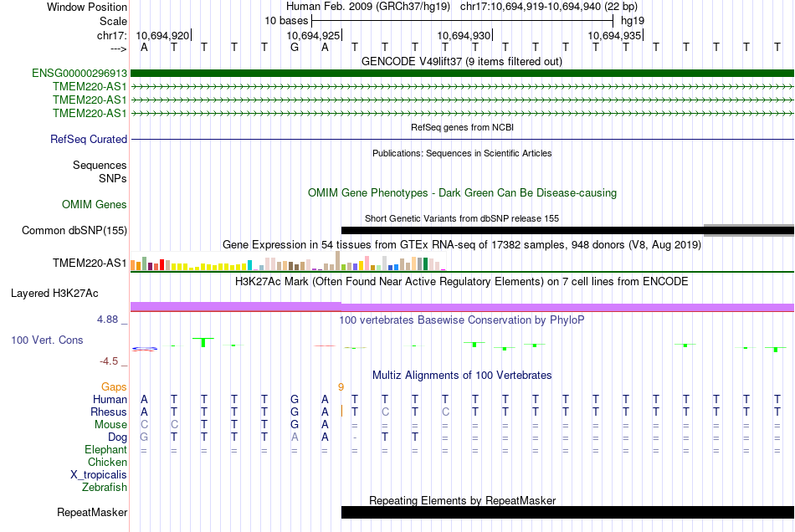The width and height of the screenshot is (795, 532).
Task: Click Short Genetic Variants from dbSNP title
Action: [x=462, y=219]
